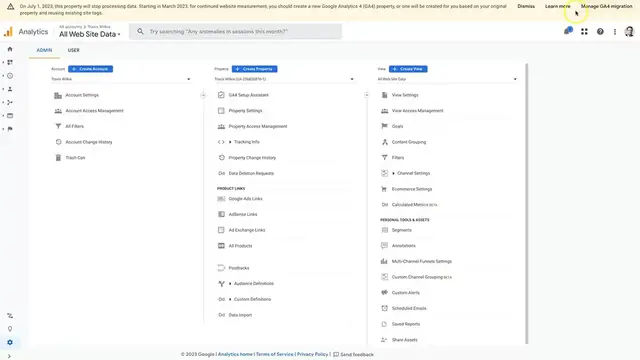The height and width of the screenshot is (360, 640).
Task: Click Learn more in the banner
Action: pos(558,7)
